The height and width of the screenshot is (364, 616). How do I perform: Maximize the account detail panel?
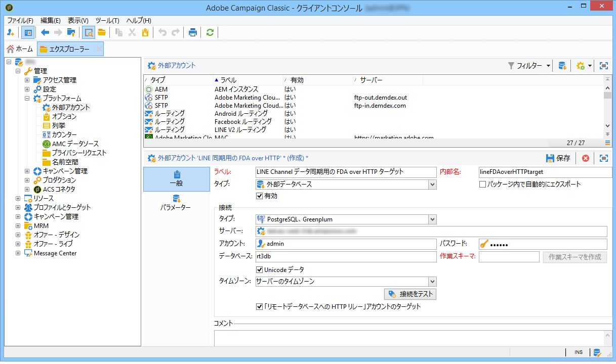tap(603, 158)
